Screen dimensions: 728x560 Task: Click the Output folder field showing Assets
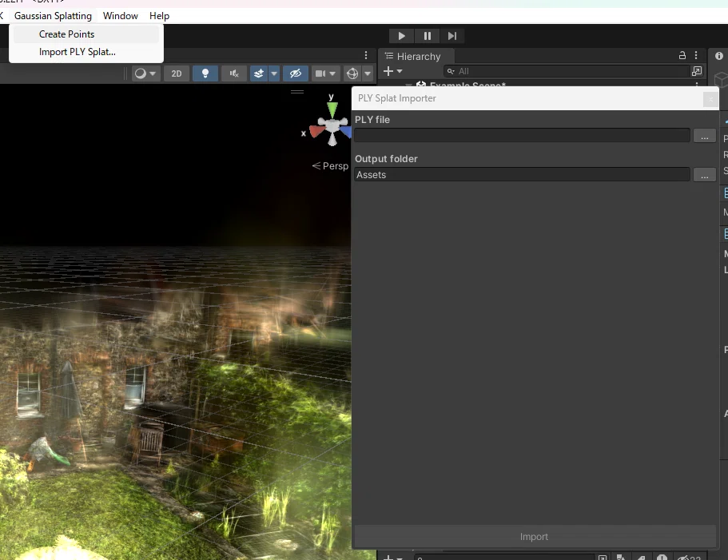point(522,174)
